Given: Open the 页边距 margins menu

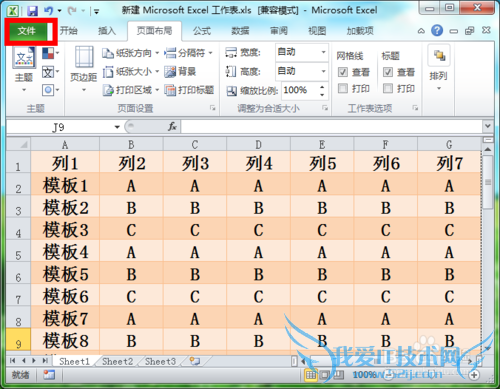Looking at the screenshot, I should pos(83,69).
